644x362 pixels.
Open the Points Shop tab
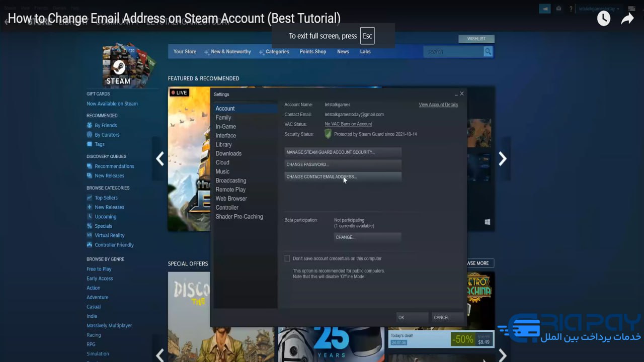tap(313, 51)
